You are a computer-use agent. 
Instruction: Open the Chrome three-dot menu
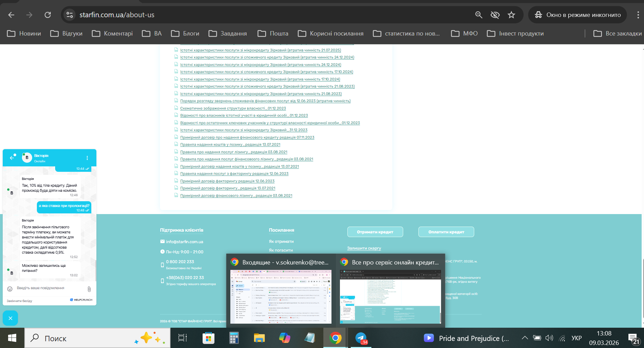638,15
